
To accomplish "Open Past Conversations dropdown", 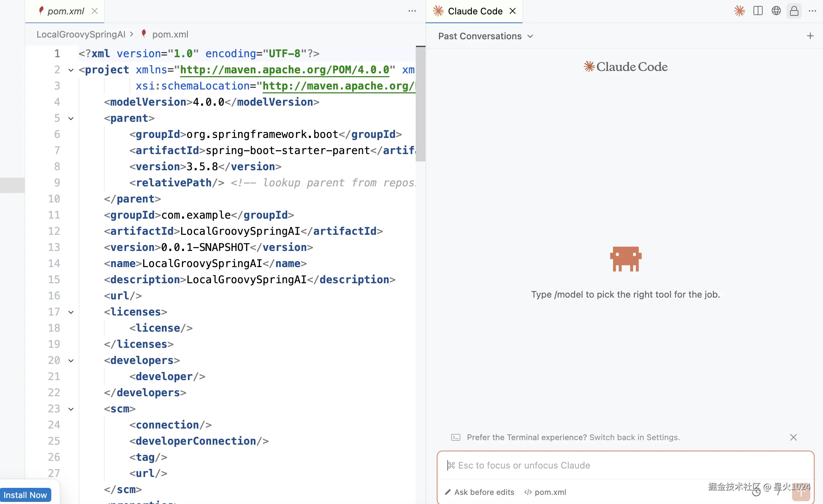I will (x=486, y=36).
